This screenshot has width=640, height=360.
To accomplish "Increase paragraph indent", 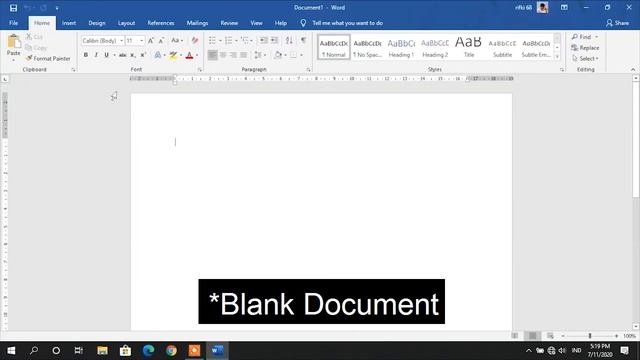I will (x=275, y=40).
